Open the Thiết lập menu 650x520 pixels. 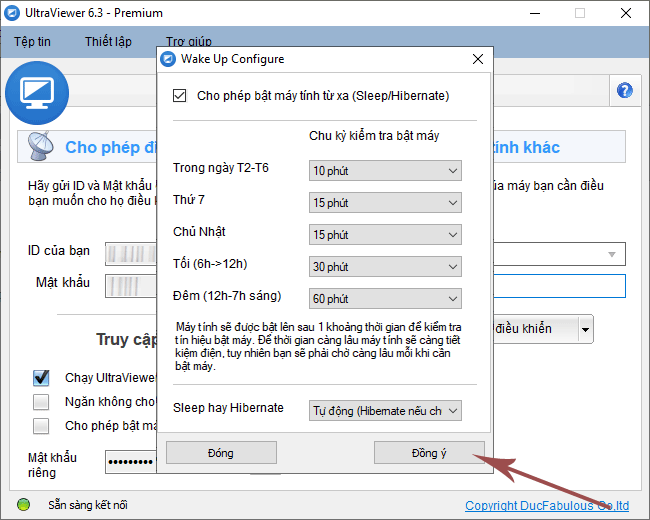(x=108, y=42)
